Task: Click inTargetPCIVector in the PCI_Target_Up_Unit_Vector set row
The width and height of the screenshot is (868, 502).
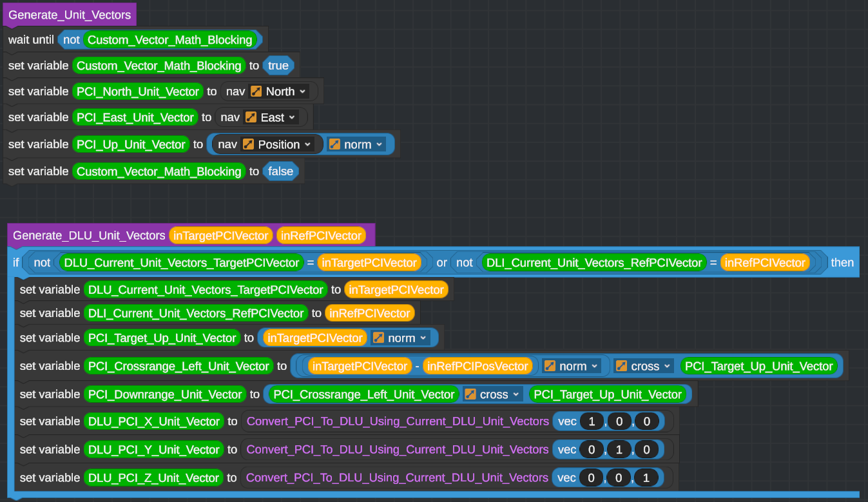Action: (314, 338)
